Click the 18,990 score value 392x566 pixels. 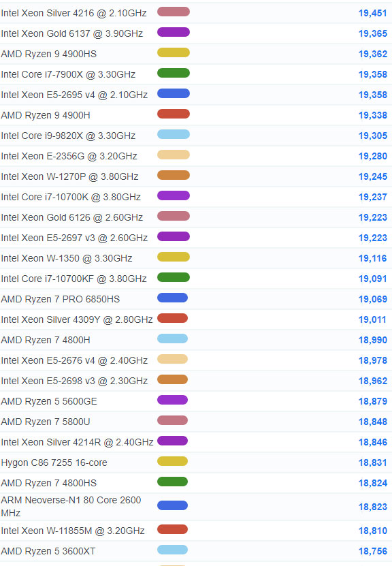tap(372, 340)
